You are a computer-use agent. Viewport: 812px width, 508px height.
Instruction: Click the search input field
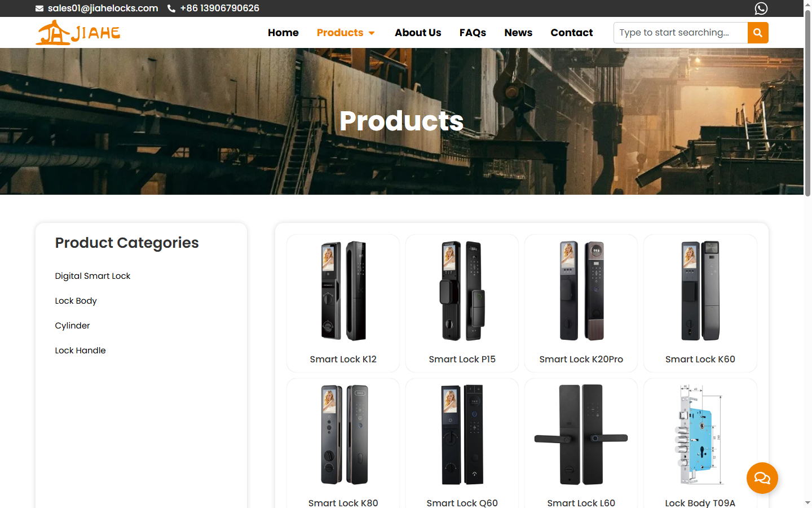coord(681,33)
